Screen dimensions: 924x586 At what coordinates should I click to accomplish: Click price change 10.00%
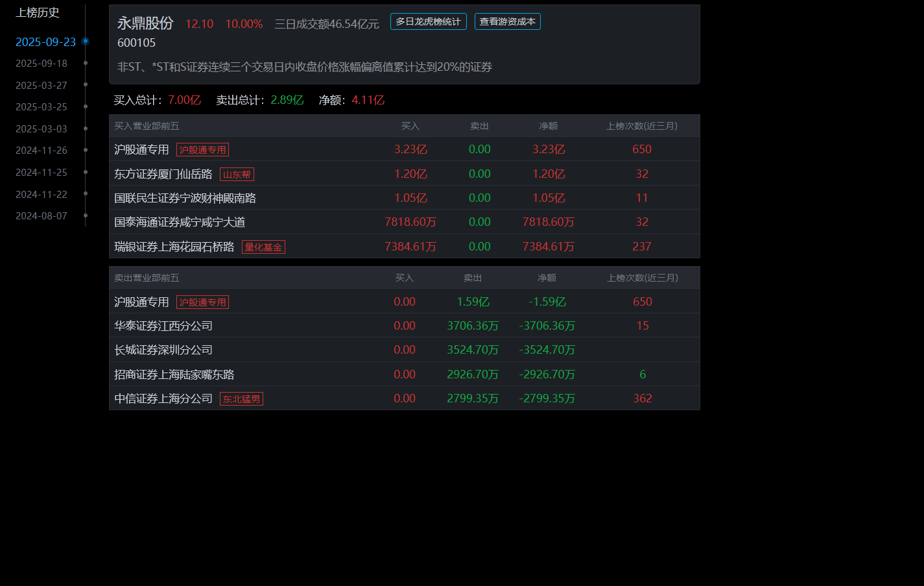[244, 24]
